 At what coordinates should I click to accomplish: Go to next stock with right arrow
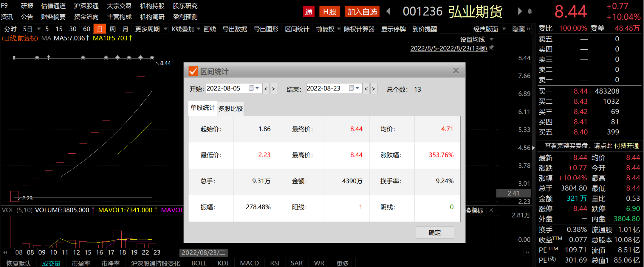pyautogui.click(x=520, y=12)
